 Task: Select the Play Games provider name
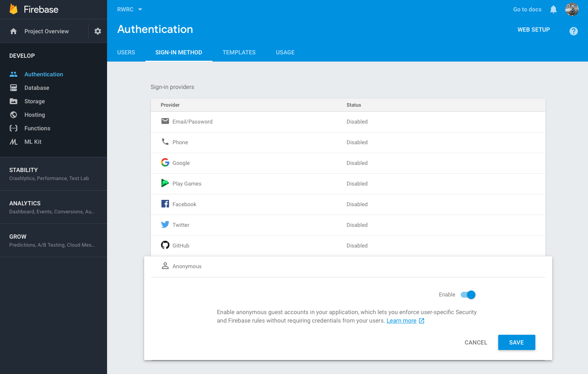[x=187, y=183]
